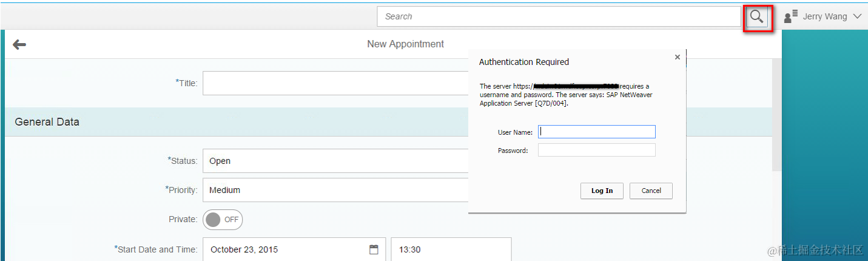Click the user profile icon beside Jerry Wang
868x261 pixels.
[x=790, y=17]
